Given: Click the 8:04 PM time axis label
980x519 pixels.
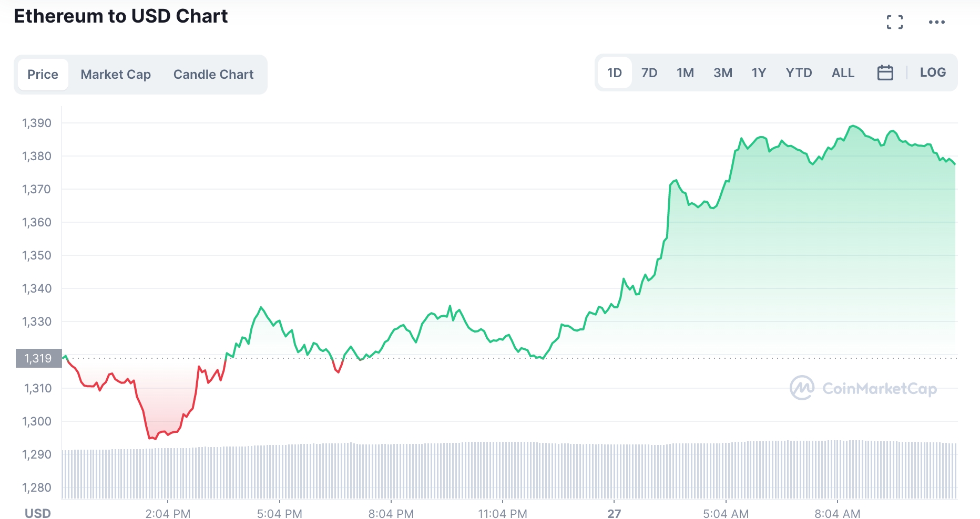Looking at the screenshot, I should click(391, 513).
